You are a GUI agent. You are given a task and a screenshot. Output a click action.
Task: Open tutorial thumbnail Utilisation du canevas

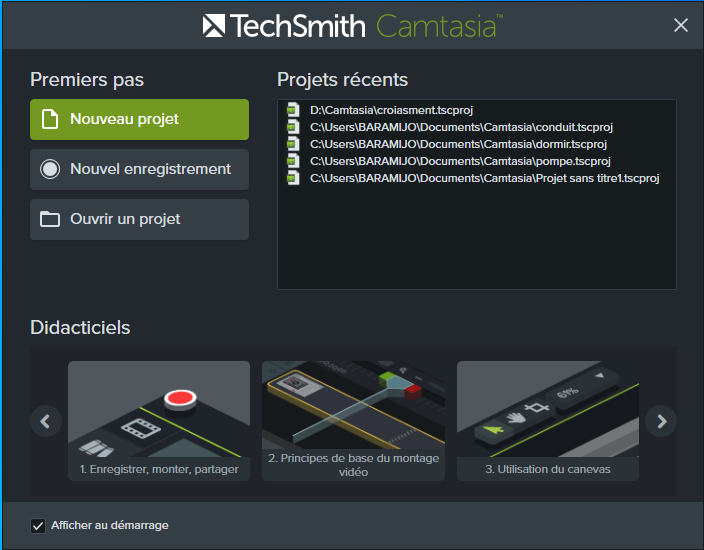(548, 421)
